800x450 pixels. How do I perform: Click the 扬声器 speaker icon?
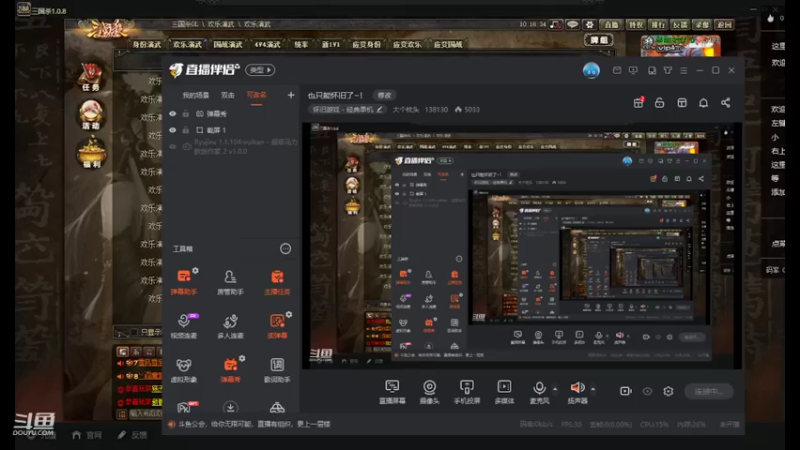point(577,388)
